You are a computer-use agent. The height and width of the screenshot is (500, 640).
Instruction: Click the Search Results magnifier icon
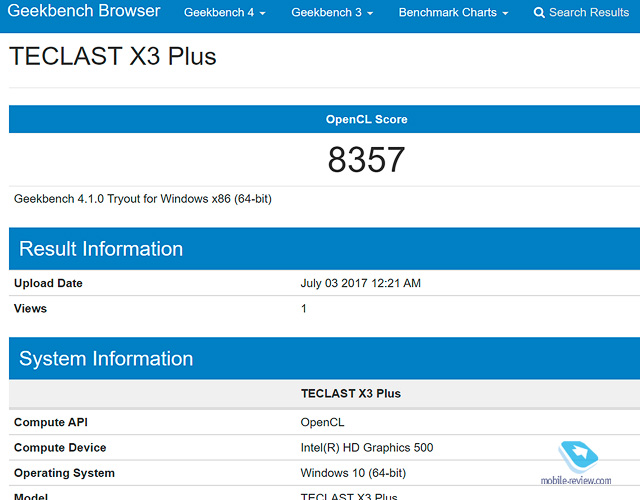pos(539,13)
